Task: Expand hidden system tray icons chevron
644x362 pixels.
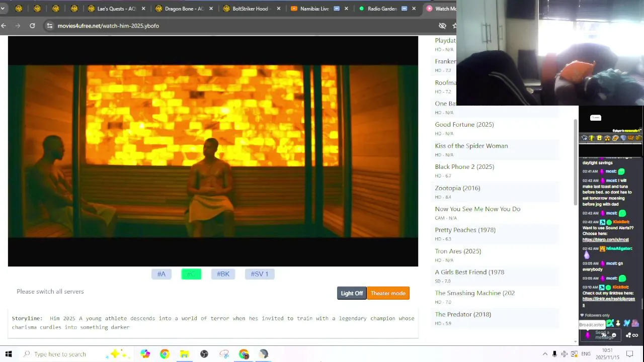Action: (x=545, y=354)
